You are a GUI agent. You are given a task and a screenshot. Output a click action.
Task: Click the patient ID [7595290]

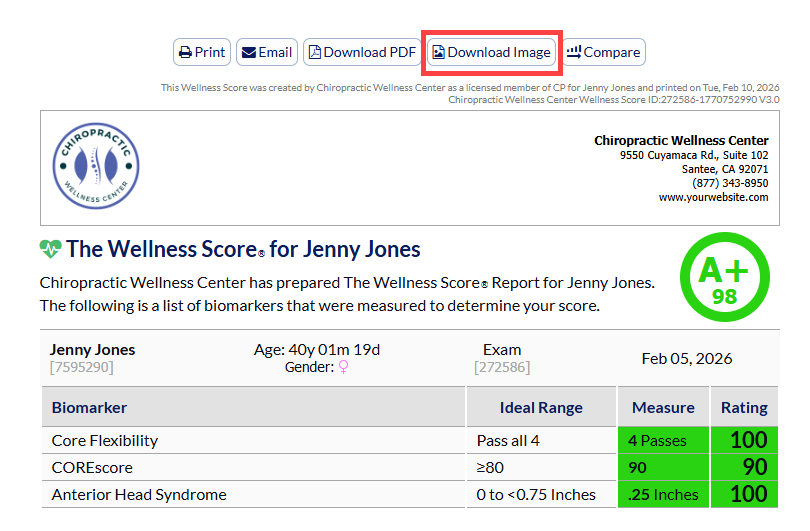82,367
